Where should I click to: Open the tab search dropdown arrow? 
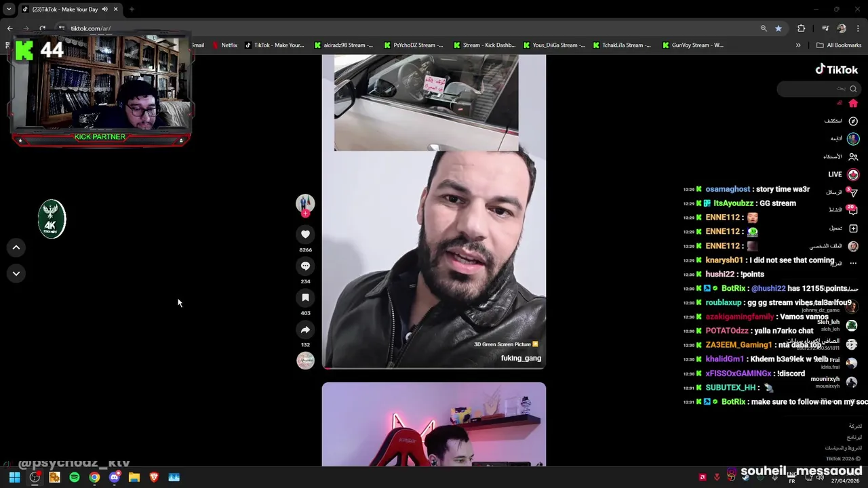(x=9, y=9)
